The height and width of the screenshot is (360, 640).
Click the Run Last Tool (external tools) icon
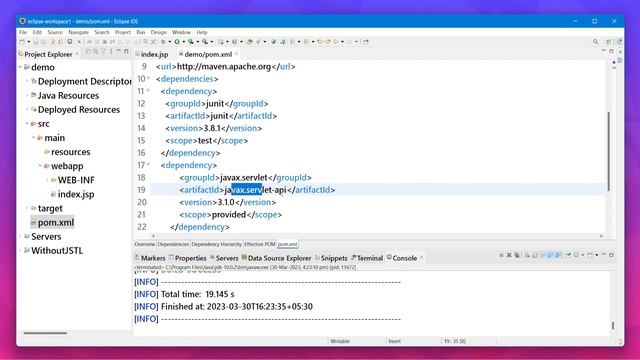click(x=204, y=42)
